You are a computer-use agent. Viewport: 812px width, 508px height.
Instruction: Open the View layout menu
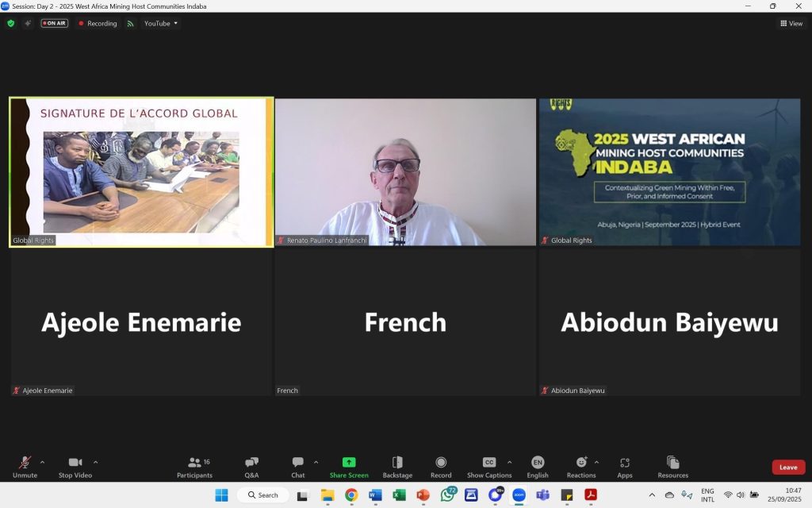click(791, 24)
